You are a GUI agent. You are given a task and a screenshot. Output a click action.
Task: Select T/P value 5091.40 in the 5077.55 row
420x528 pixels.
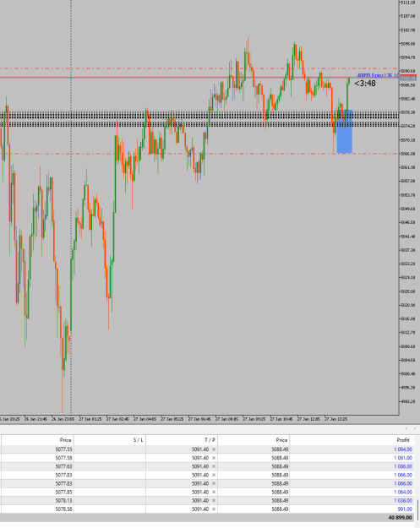[x=200, y=449]
